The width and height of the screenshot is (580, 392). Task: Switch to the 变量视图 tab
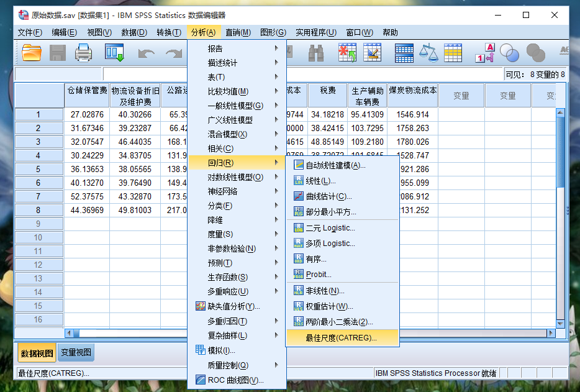coord(76,352)
